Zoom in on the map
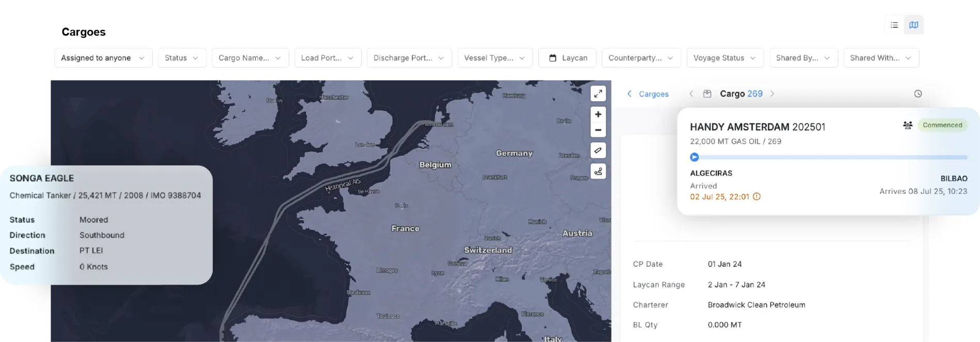Image resolution: width=980 pixels, height=342 pixels. pos(598,115)
